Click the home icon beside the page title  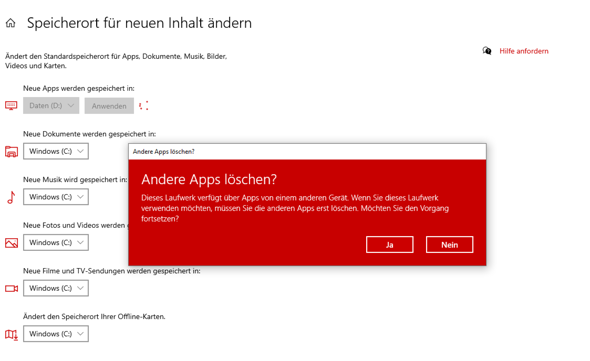click(11, 23)
